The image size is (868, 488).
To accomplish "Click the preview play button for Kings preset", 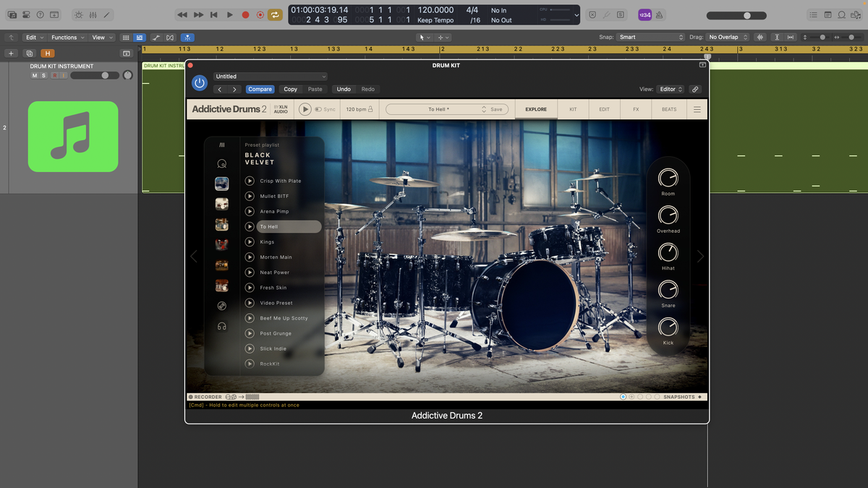I will pos(250,242).
